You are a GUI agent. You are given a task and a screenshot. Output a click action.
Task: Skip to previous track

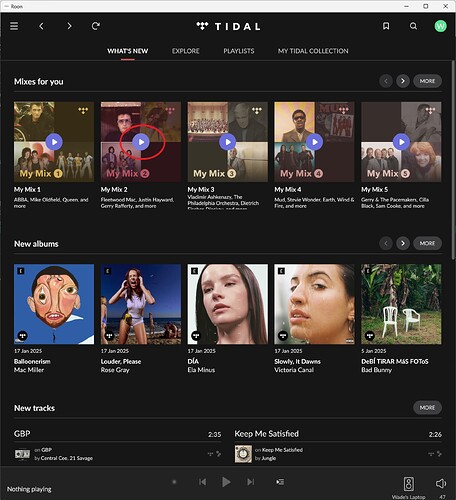[x=202, y=482]
